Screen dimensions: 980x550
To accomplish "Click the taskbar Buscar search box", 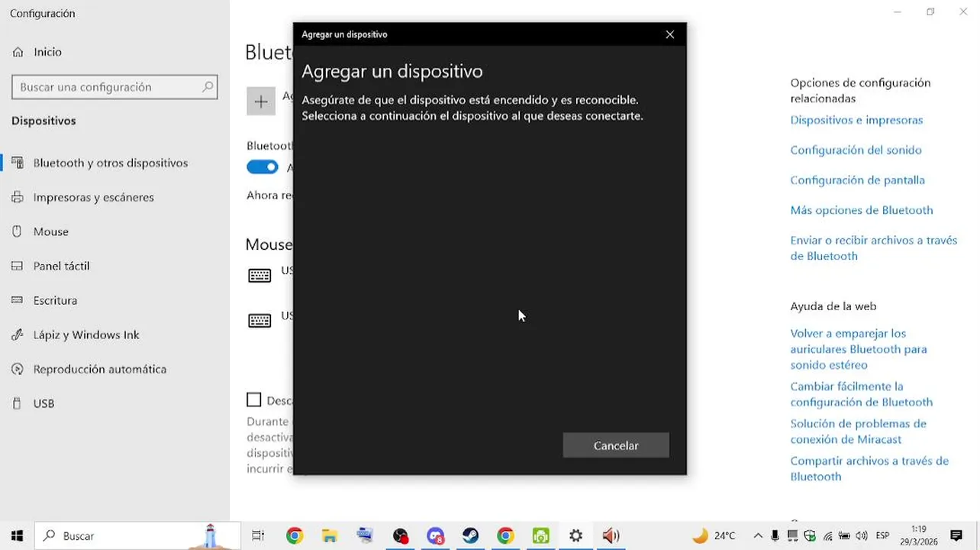I will click(x=138, y=535).
